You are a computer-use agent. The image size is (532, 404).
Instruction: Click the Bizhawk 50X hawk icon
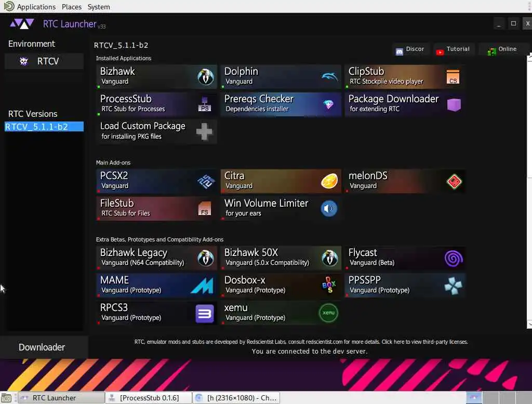(329, 258)
